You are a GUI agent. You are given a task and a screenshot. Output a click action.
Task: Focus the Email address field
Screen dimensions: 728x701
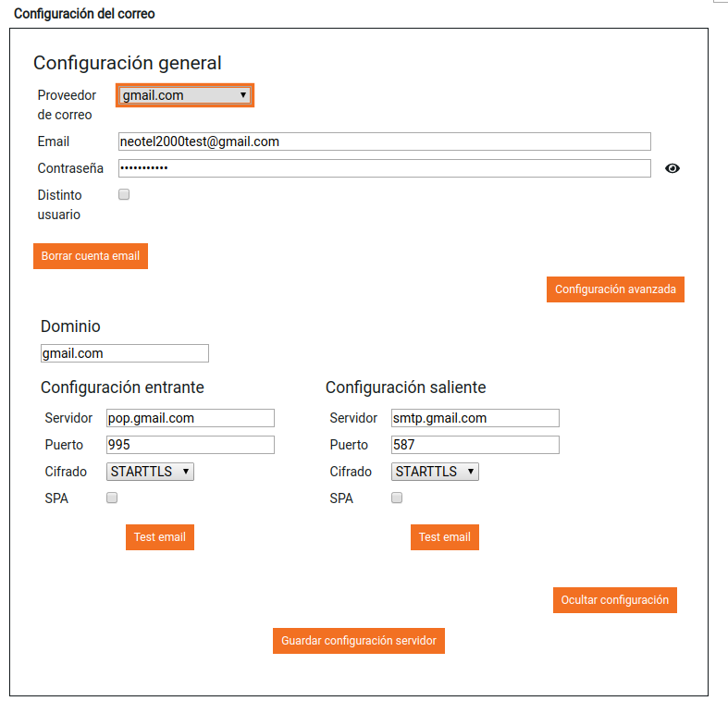pos(385,141)
